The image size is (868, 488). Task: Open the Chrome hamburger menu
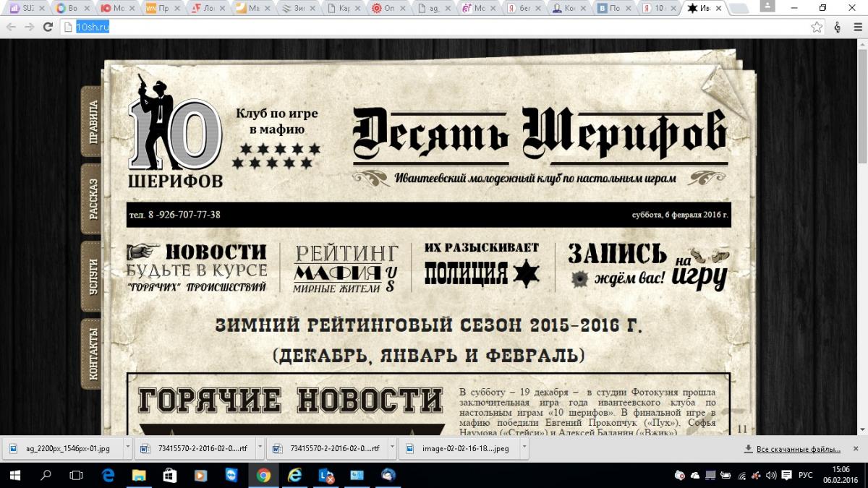[x=857, y=27]
